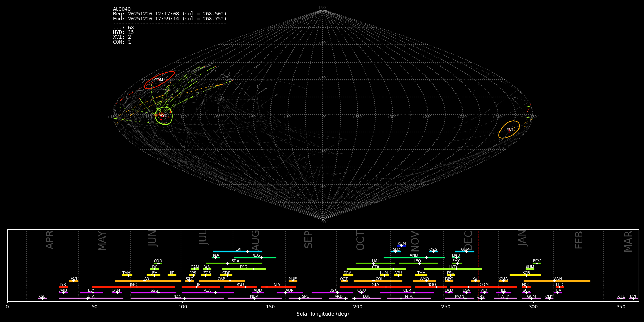Click the NZC shower label in timeline
Screen dimensions: 644x322
coord(177,297)
